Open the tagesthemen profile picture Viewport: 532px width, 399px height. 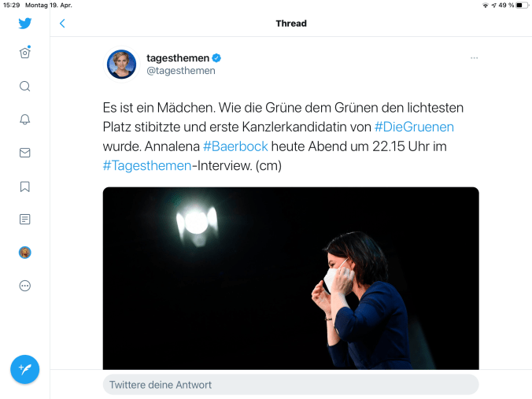point(122,64)
